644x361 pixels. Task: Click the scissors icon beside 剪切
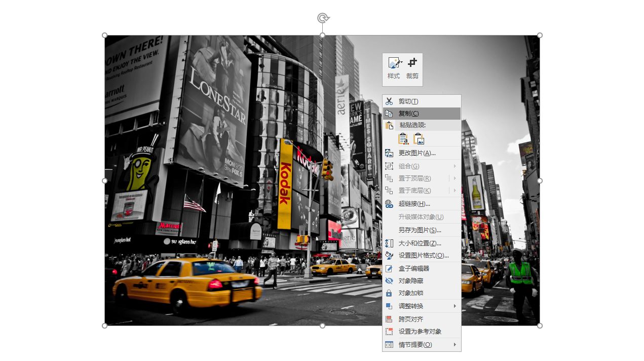389,101
